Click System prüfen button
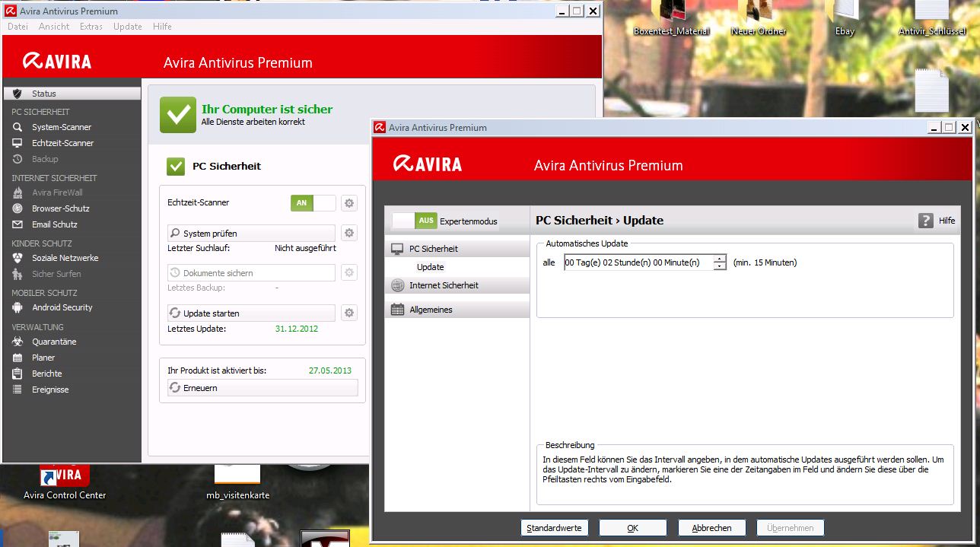Viewport: 980px width, 547px height. coord(251,233)
